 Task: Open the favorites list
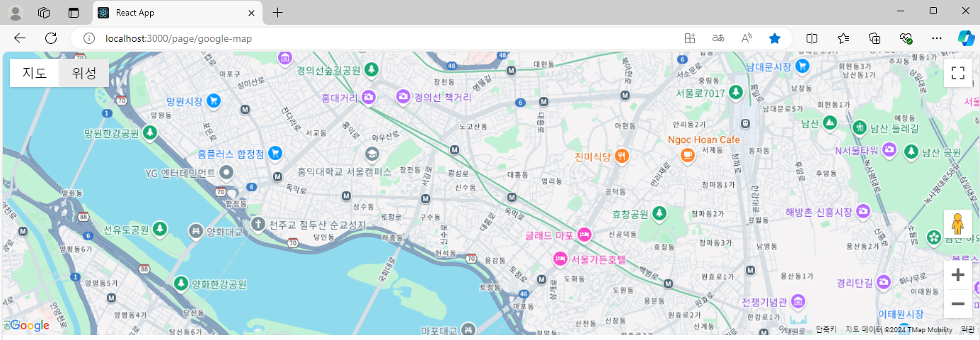[843, 38]
